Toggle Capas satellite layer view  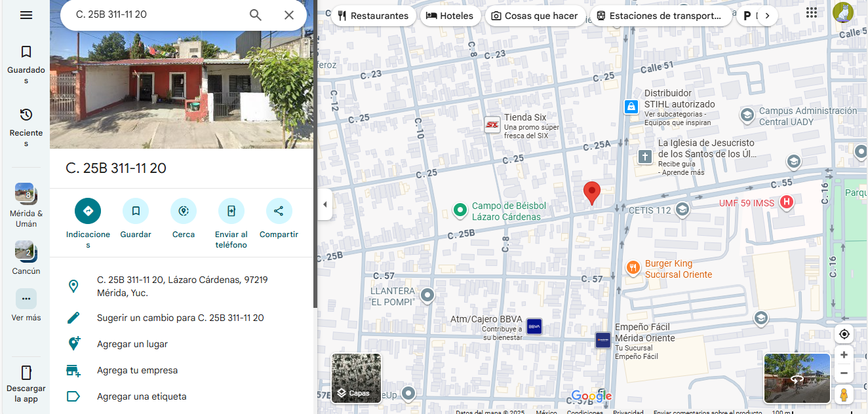point(356,379)
